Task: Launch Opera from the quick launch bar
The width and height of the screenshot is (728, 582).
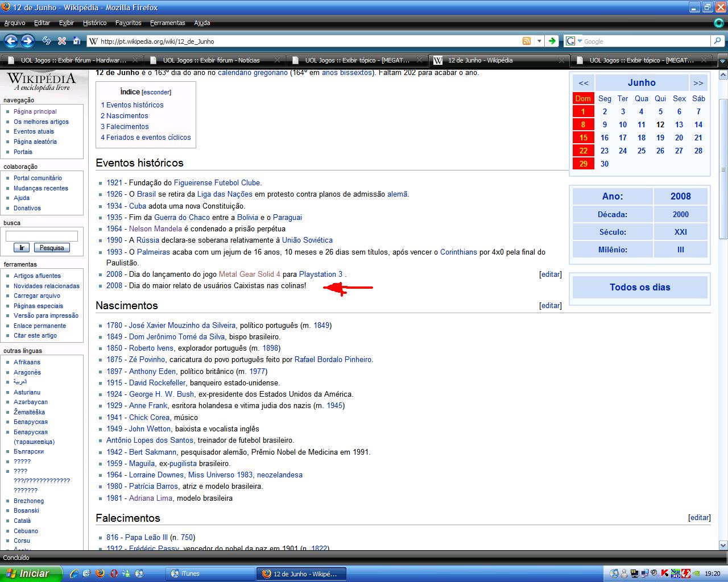Action: tap(114, 573)
